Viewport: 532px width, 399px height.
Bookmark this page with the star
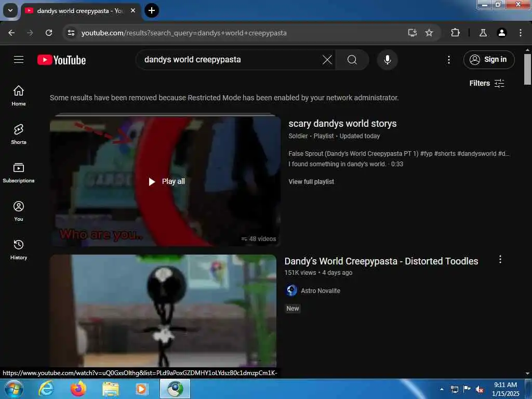[429, 33]
